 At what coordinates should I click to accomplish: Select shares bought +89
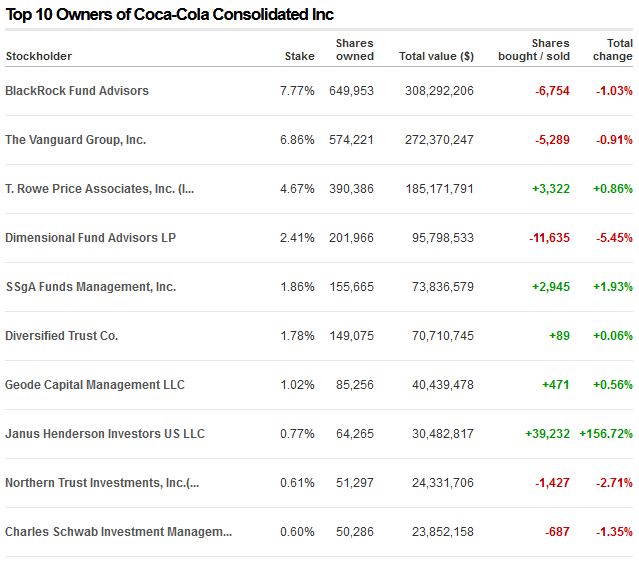(x=559, y=336)
